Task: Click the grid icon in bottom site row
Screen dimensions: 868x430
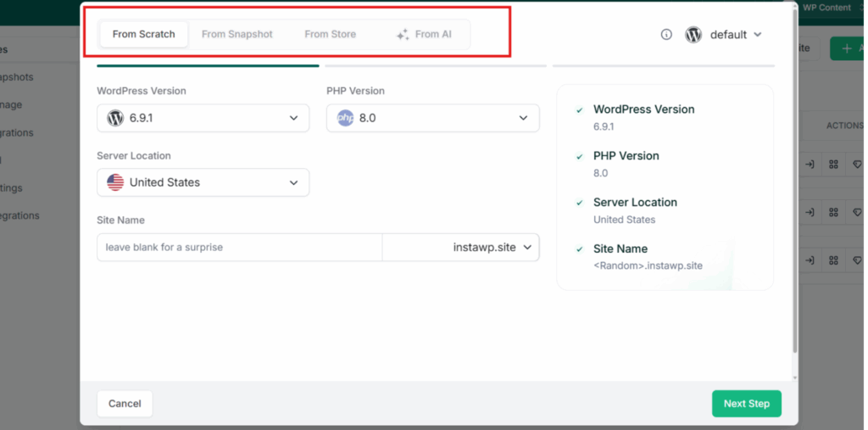Action: point(834,260)
